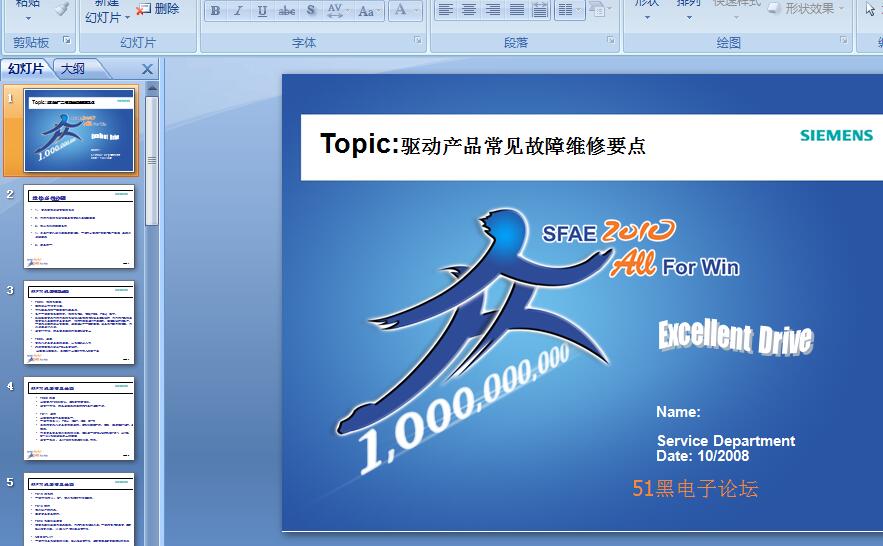Screen dimensions: 883x546
Task: Open the paragraph (段落) dialog launcher
Action: pyautogui.click(x=610, y=40)
